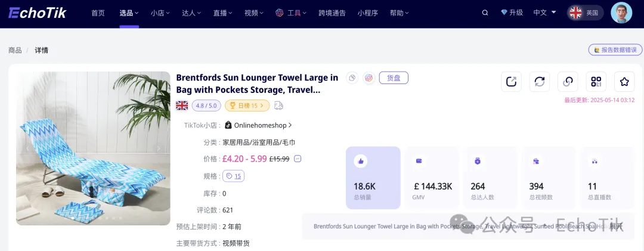Click the 日榜 15 ranking badge

pos(247,106)
